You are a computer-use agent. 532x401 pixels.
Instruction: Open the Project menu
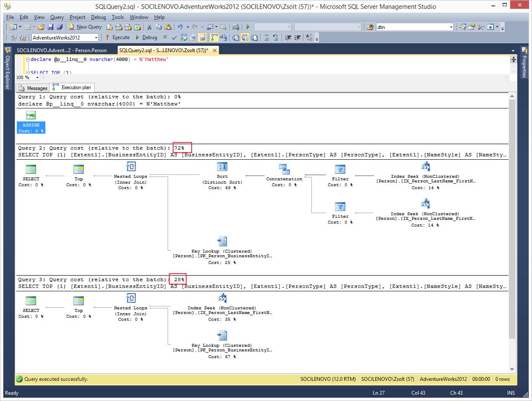point(77,17)
